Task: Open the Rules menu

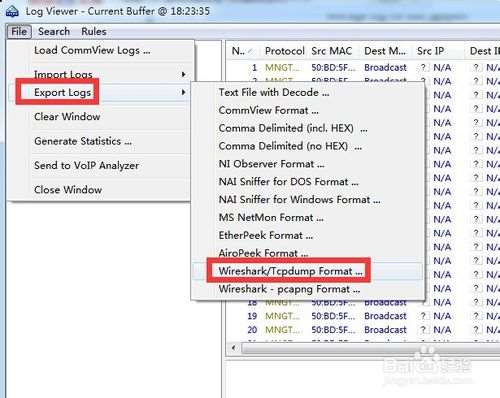Action: click(x=94, y=32)
